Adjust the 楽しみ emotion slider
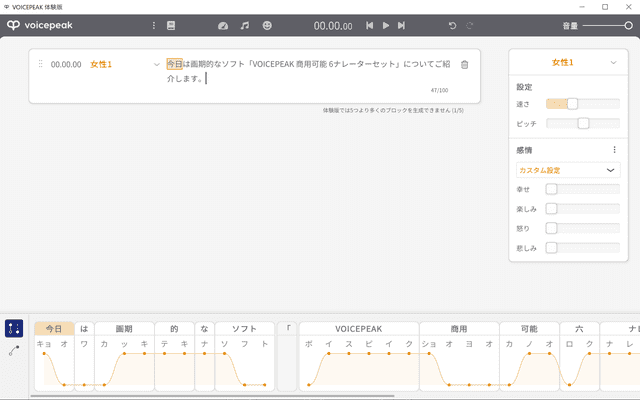This screenshot has height=400, width=640. click(582, 209)
